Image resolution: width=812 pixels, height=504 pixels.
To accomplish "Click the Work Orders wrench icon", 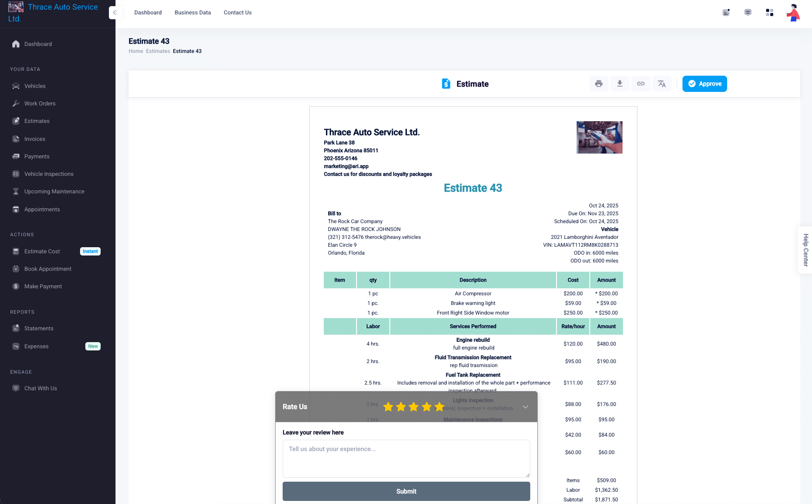I will click(x=16, y=104).
